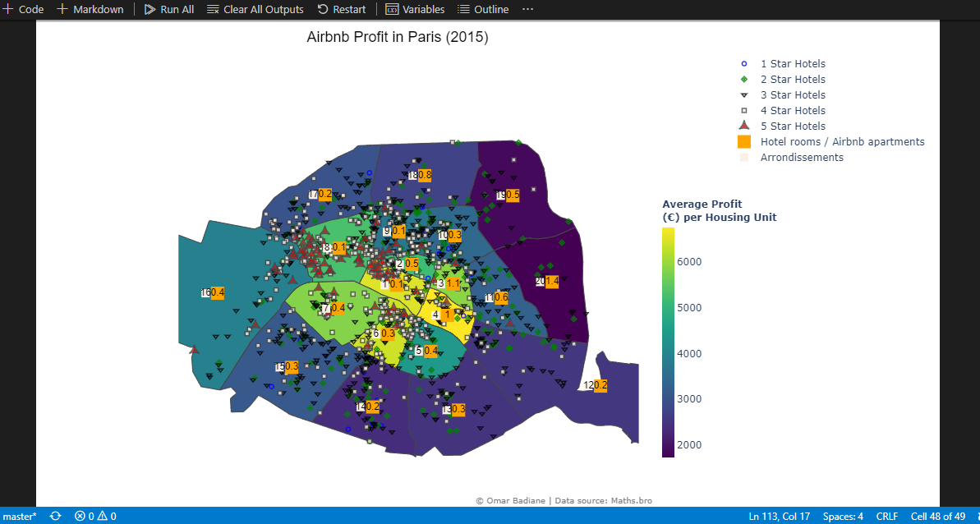Toggle 1 Star Hotels legend entry
Viewport: 980px width, 524px height.
(783, 64)
